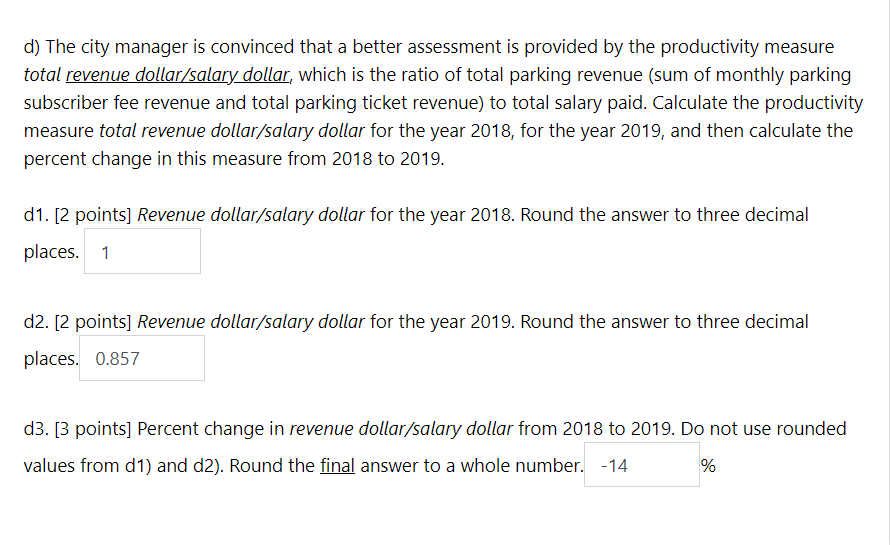Click the italic "Revenue dollar/salary dollar" in d2
This screenshot has width=890, height=545.
251,322
